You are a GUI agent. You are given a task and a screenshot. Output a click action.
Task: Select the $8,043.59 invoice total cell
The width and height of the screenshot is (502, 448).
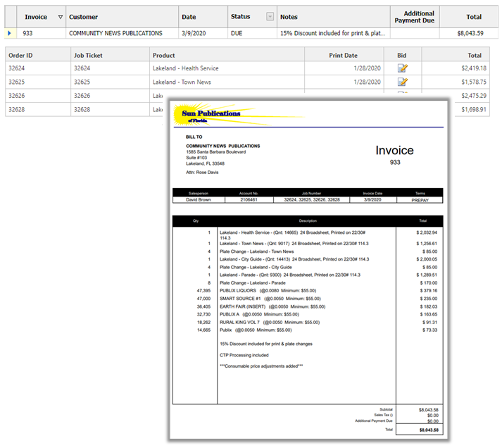click(x=469, y=33)
